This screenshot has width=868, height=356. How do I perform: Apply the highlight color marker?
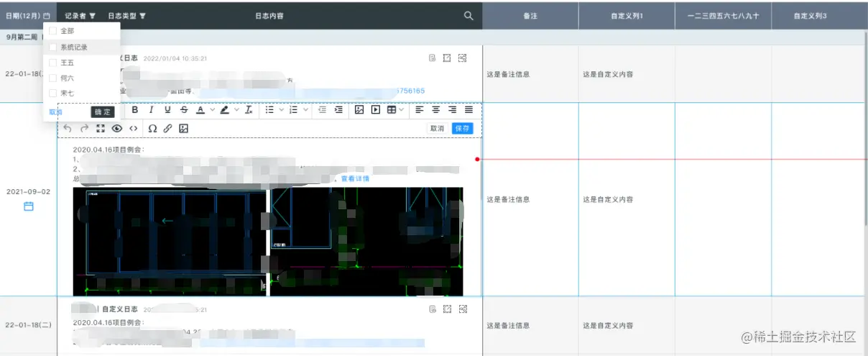coord(225,110)
